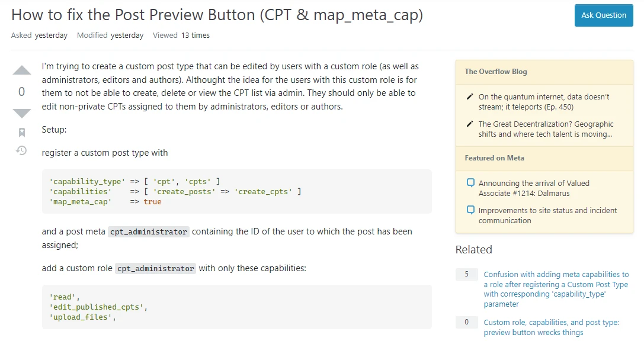The width and height of the screenshot is (644, 341).
Task: Click the Ask Question button
Action: (x=604, y=15)
